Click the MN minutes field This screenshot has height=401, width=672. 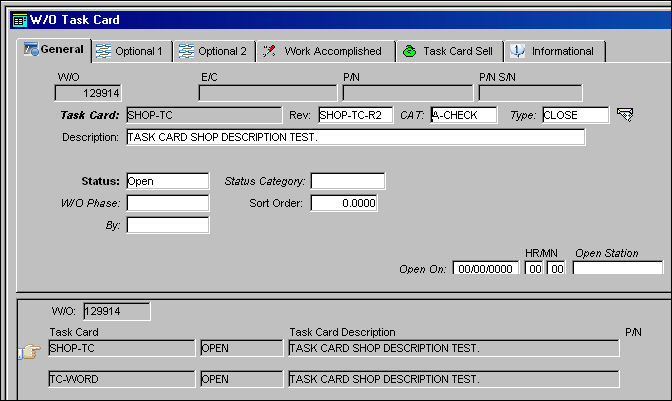556,268
